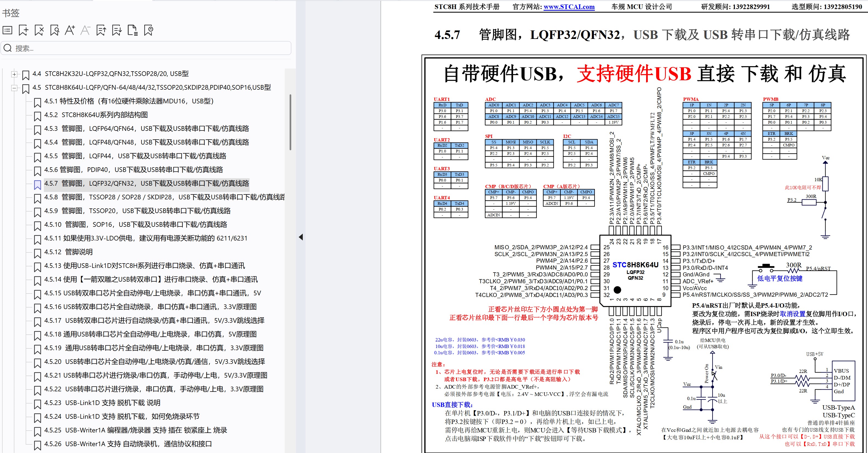Delete a bookmark with the delete bookmark icon

click(39, 30)
